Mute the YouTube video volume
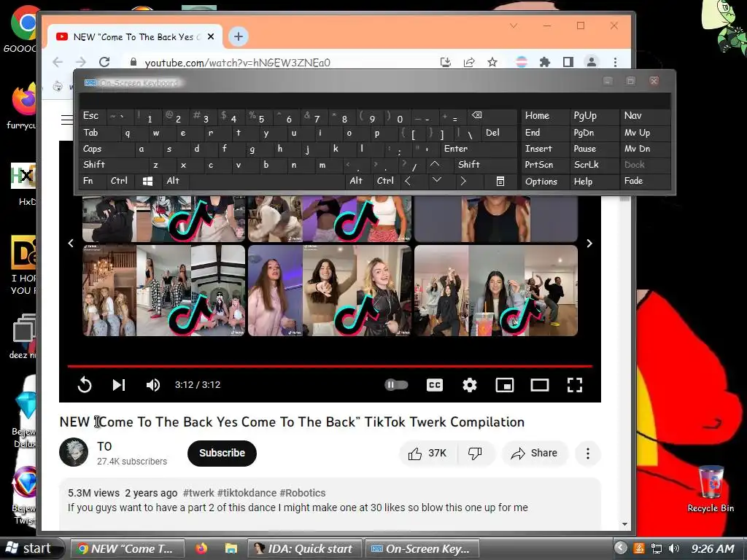The width and height of the screenshot is (747, 560). [x=153, y=385]
